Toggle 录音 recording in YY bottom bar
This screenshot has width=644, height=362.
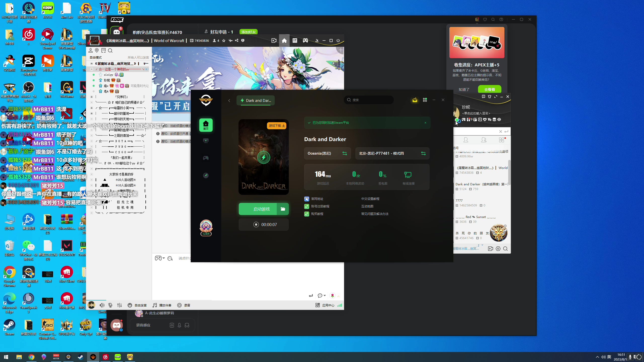pyautogui.click(x=184, y=305)
